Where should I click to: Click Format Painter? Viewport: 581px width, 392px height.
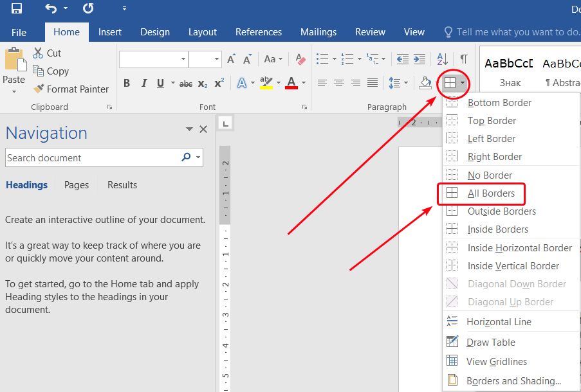tap(70, 89)
